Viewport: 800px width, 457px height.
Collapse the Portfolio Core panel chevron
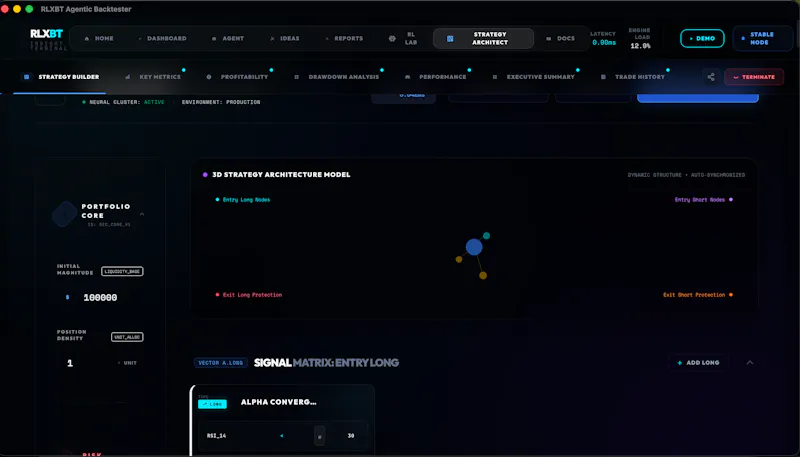coord(142,214)
